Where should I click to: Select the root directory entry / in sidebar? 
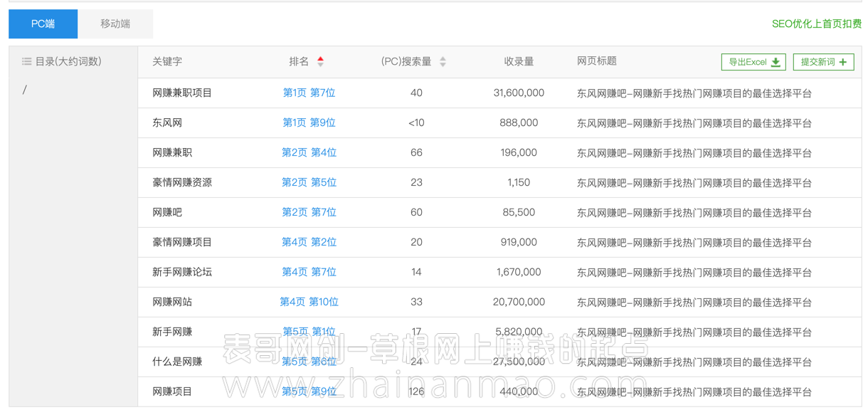(x=25, y=89)
